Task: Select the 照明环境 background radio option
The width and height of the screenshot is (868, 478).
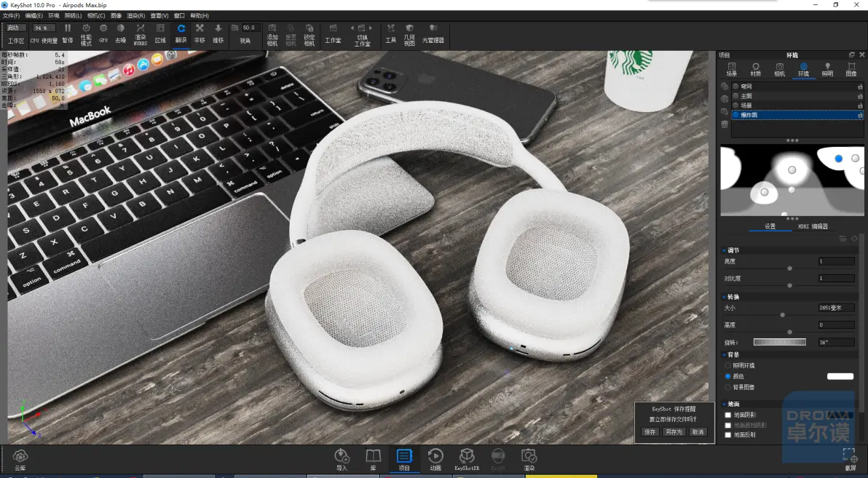Action: point(728,366)
